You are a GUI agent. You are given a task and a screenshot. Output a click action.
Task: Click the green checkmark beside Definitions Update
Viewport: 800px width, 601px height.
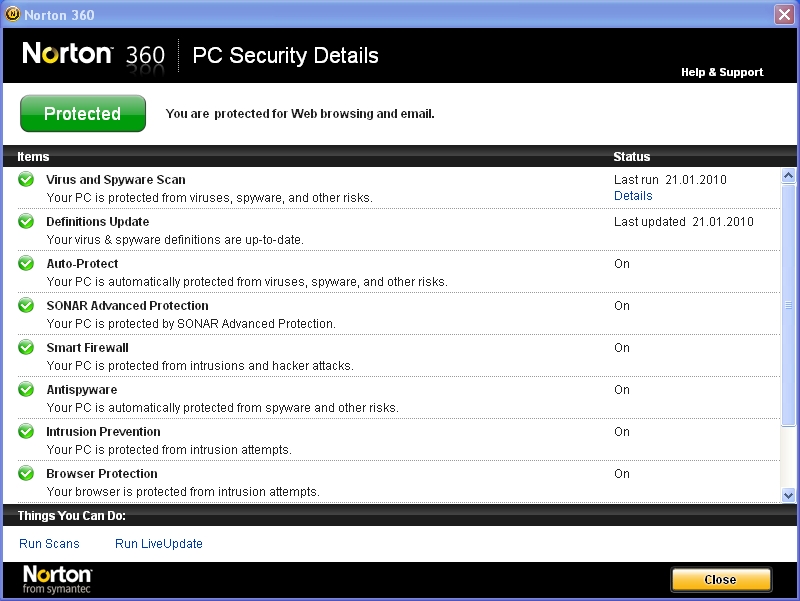(x=26, y=222)
